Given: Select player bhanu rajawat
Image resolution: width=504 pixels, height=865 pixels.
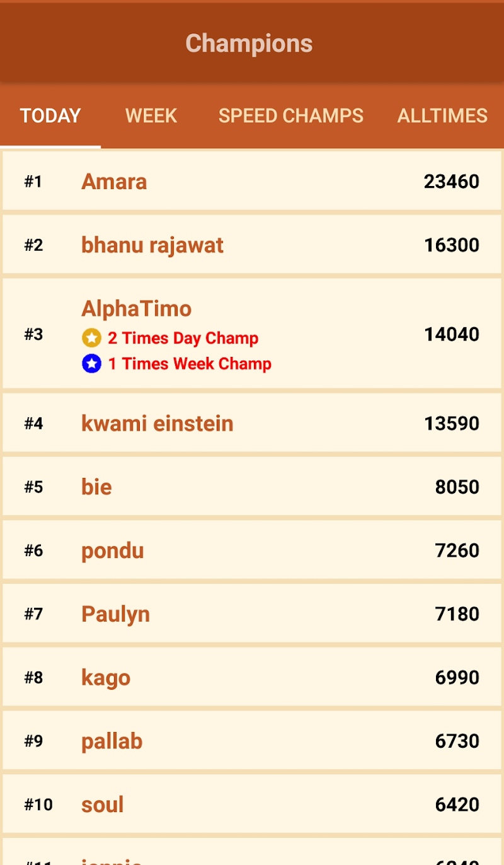Looking at the screenshot, I should [152, 245].
